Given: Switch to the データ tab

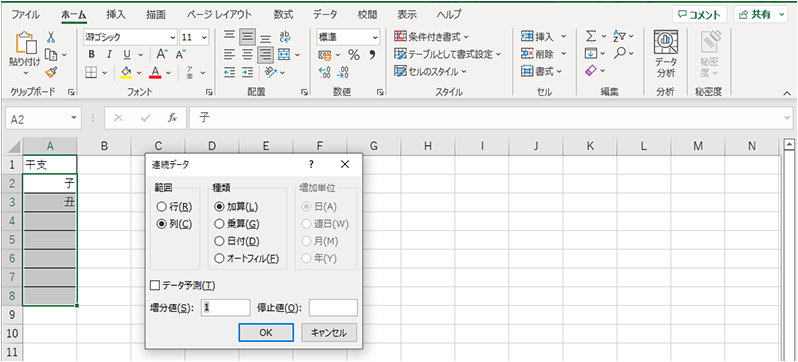Looking at the screenshot, I should tap(325, 14).
